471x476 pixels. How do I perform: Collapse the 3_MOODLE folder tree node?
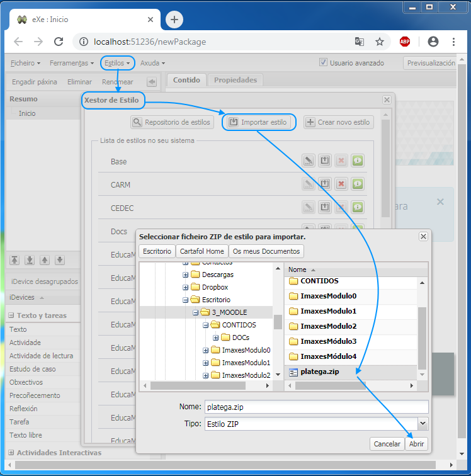tap(196, 312)
